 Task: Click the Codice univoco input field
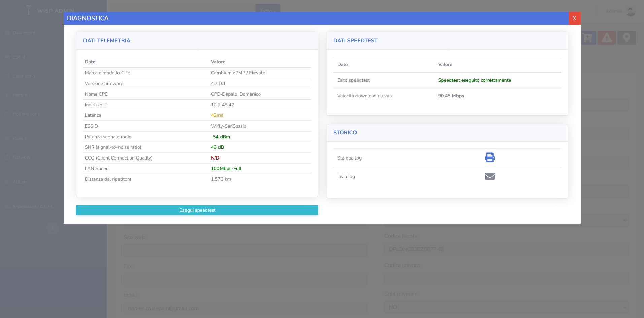[x=506, y=278]
